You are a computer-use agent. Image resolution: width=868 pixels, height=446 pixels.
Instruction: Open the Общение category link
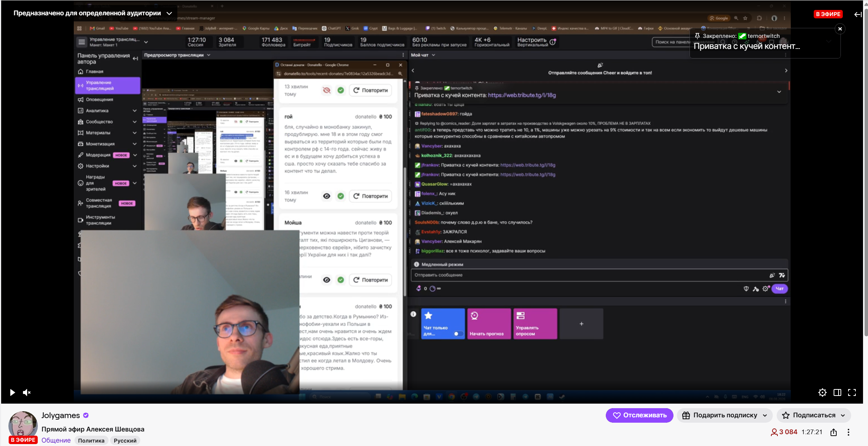[x=56, y=440]
